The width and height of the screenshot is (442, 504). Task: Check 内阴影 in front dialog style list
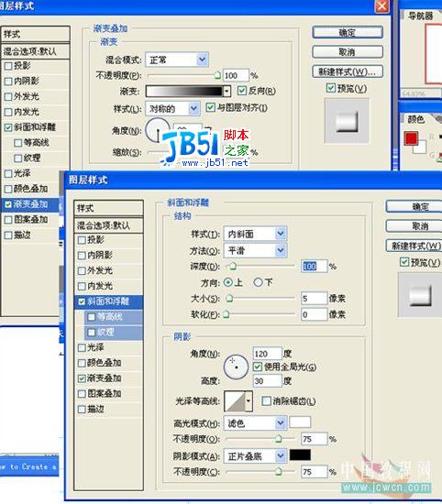coord(82,256)
